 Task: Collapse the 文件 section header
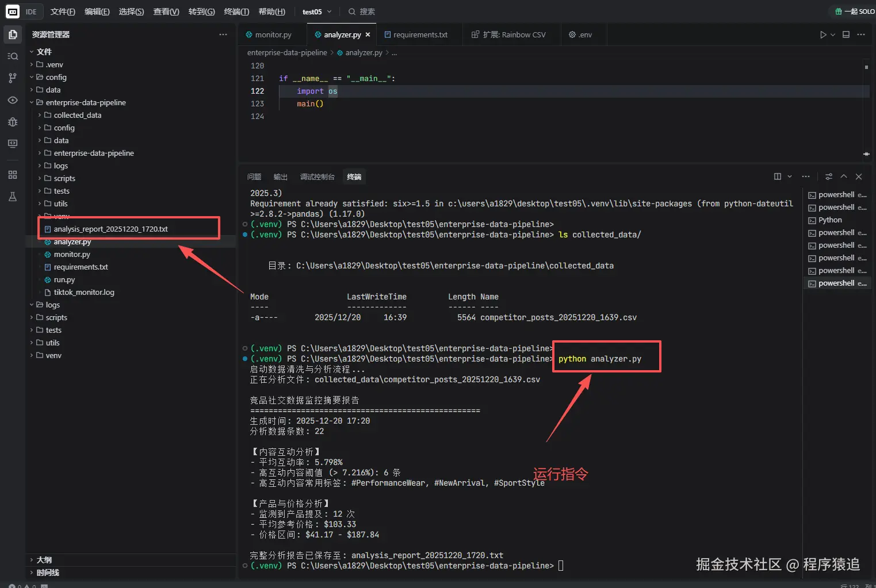(131, 52)
